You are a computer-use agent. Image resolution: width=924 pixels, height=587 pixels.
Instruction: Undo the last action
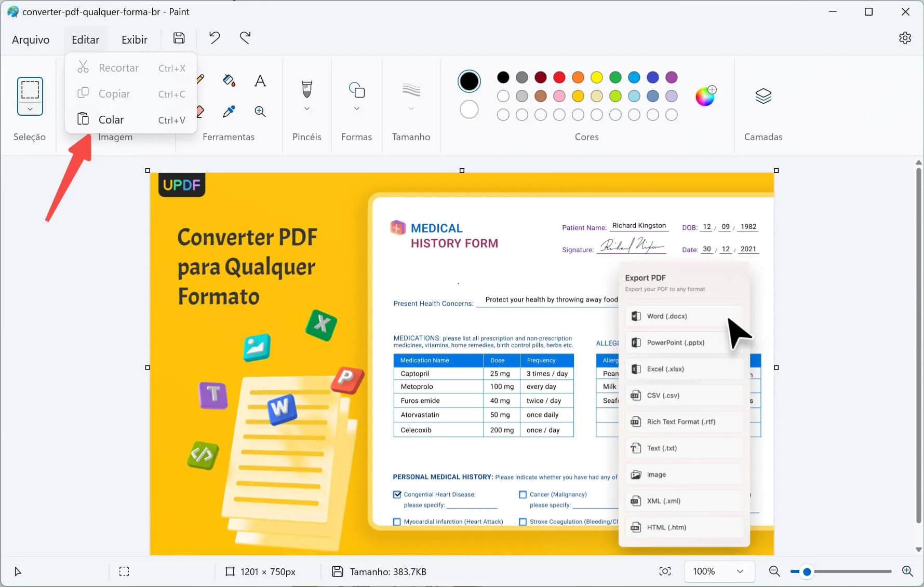tap(214, 37)
